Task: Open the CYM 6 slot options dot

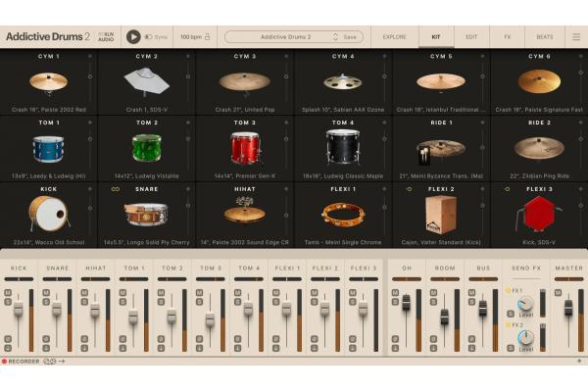Action: 580,56
